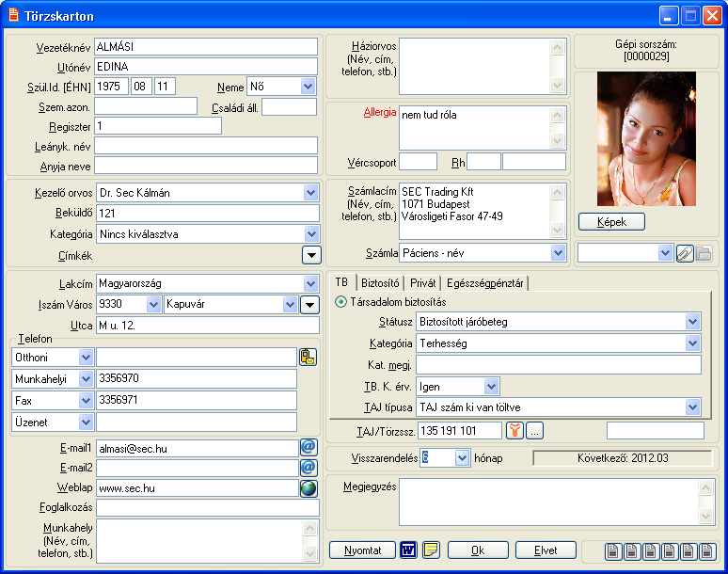The image size is (728, 574).
Task: Open the folder icon beside the paperclip
Action: point(704,253)
